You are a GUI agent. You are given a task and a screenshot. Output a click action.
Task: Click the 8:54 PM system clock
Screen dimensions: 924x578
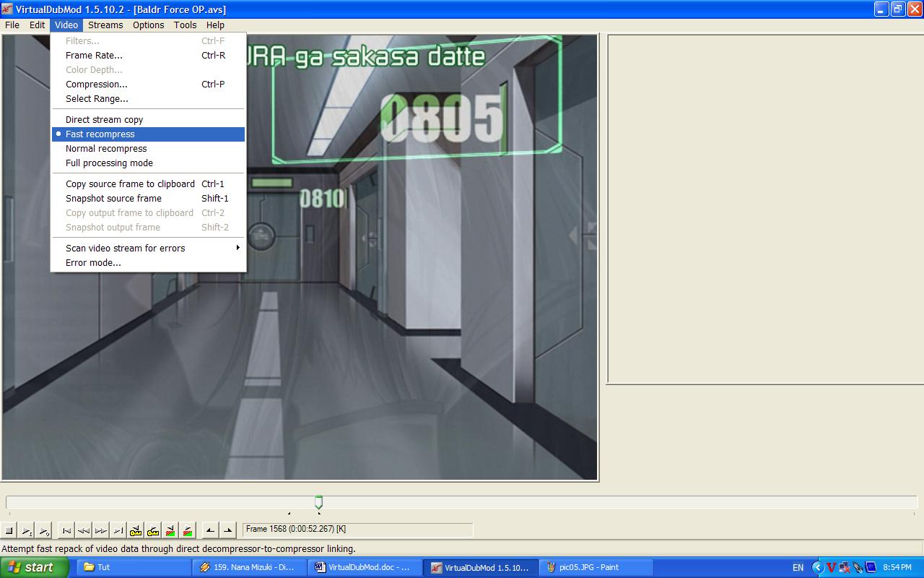coord(897,568)
